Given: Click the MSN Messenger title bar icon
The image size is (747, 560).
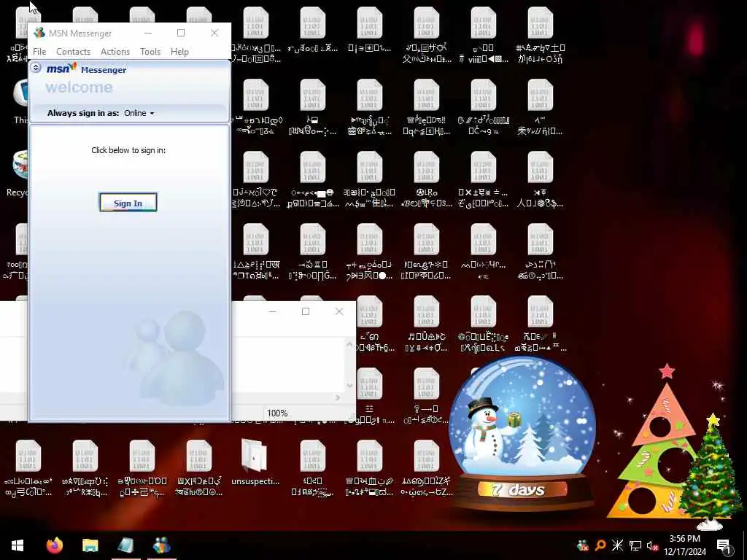Looking at the screenshot, I should click(39, 33).
